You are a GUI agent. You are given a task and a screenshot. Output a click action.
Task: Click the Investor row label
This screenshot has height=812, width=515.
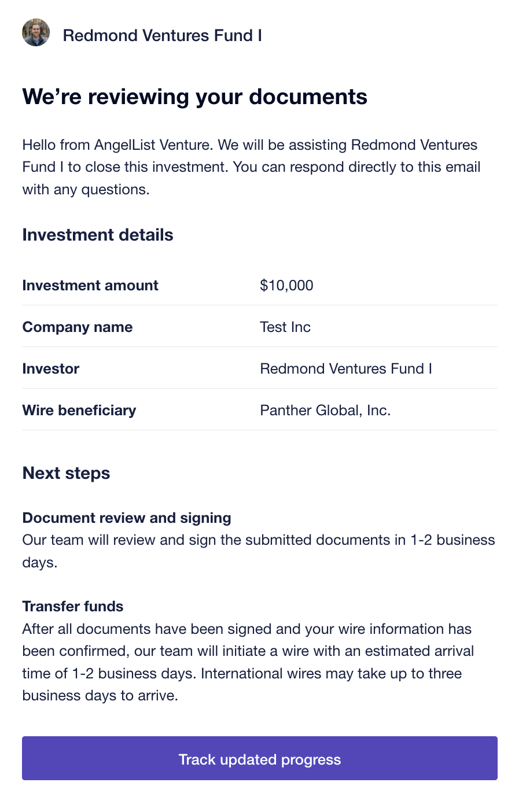[51, 368]
